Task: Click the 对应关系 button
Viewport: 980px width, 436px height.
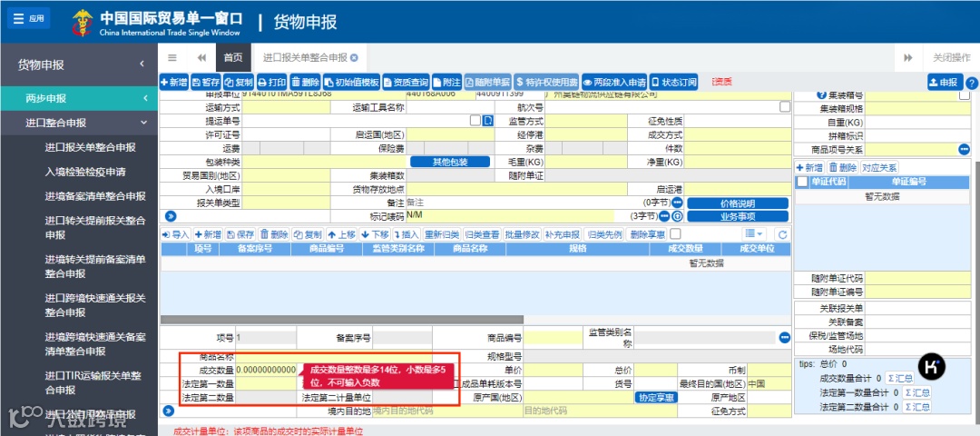Action: click(879, 167)
